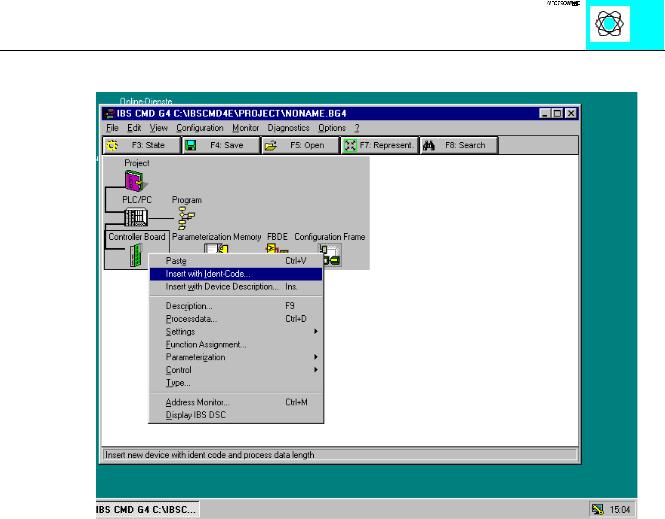Click the Configuration Frame label
This screenshot has height=519, width=665.
(x=330, y=237)
